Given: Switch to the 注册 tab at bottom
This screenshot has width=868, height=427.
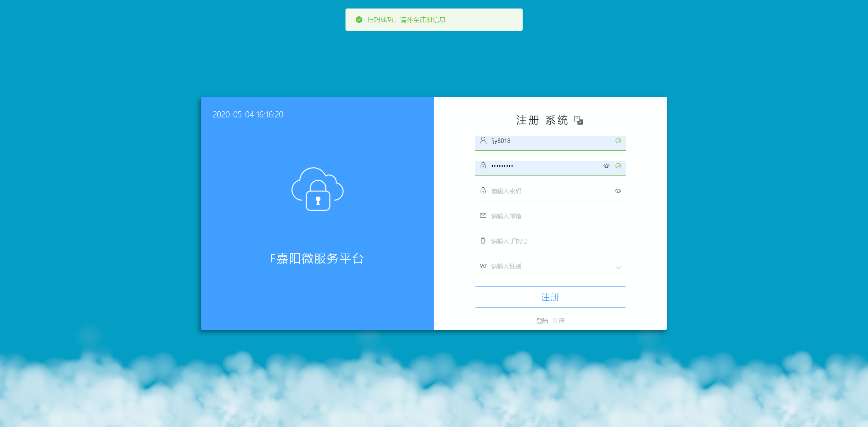Looking at the screenshot, I should (x=559, y=321).
